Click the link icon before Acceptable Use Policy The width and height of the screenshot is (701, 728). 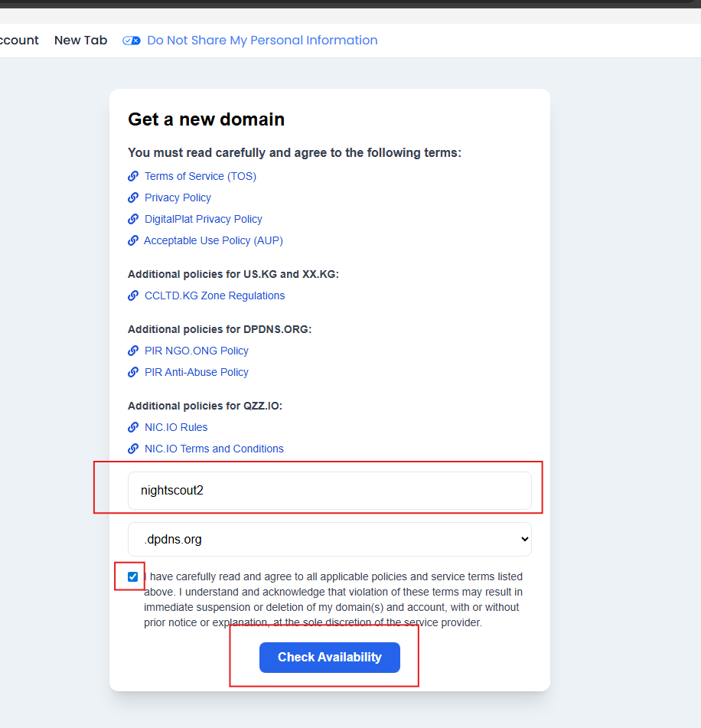133,240
